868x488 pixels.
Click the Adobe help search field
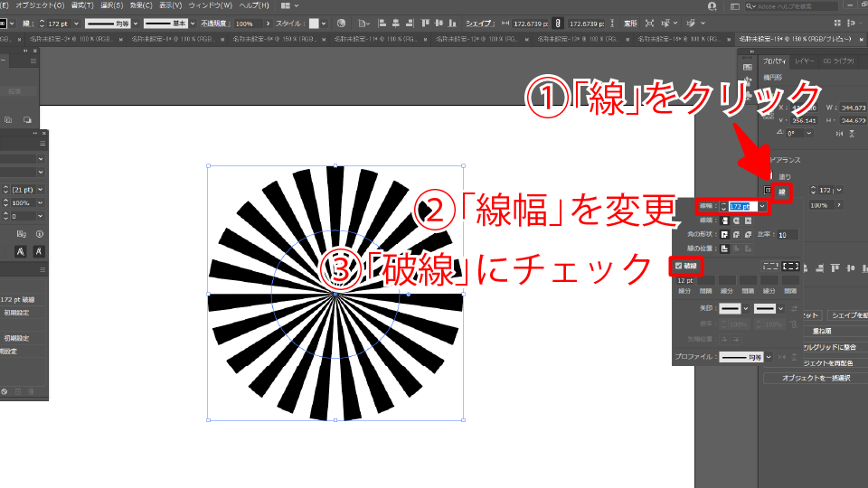[792, 6]
